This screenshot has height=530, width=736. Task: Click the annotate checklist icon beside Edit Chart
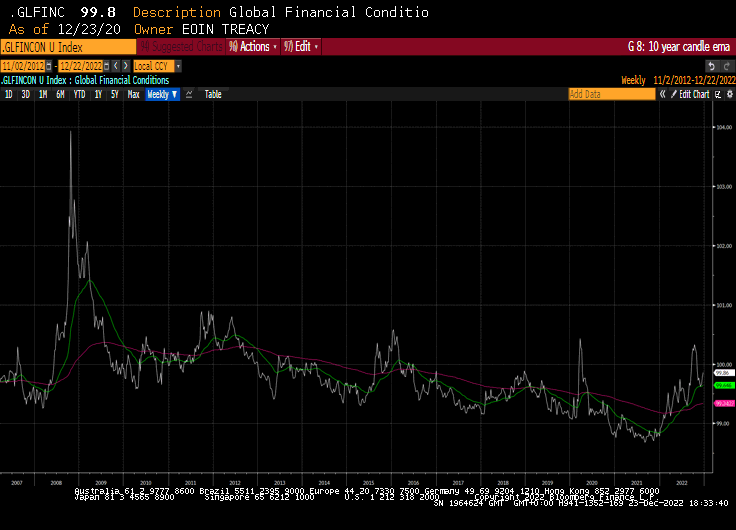[x=718, y=94]
